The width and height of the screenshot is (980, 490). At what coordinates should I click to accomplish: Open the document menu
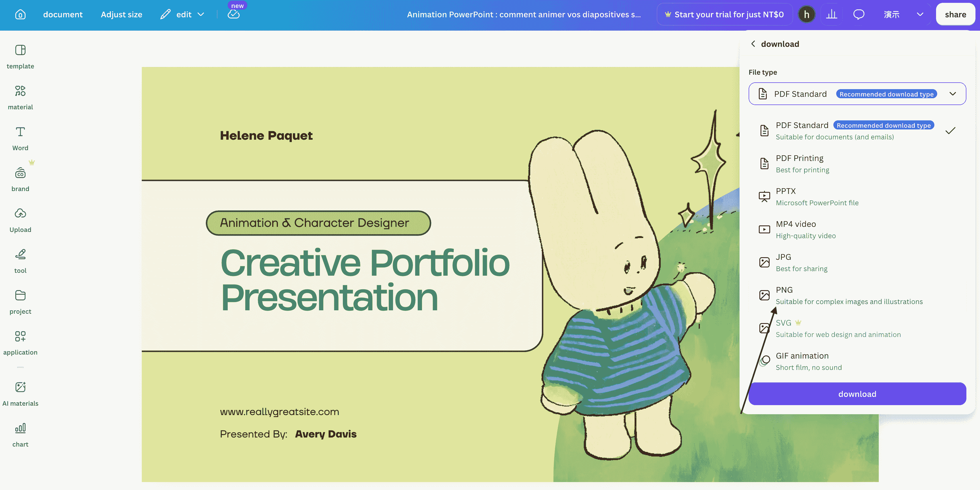(x=63, y=14)
